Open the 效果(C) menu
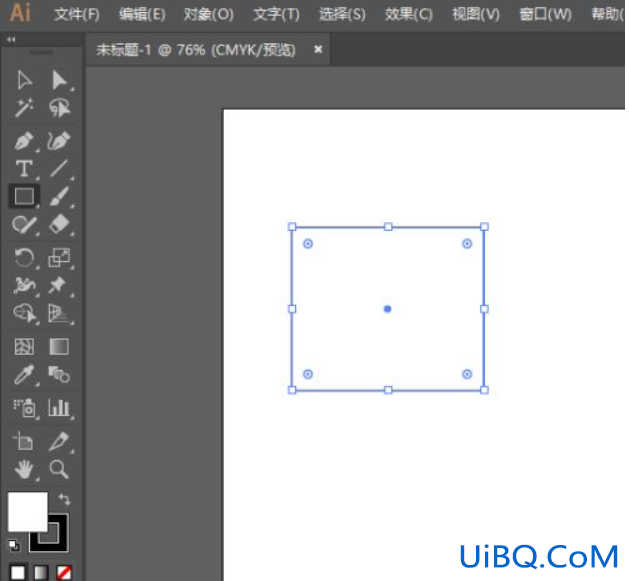The image size is (629, 581). coord(409,15)
